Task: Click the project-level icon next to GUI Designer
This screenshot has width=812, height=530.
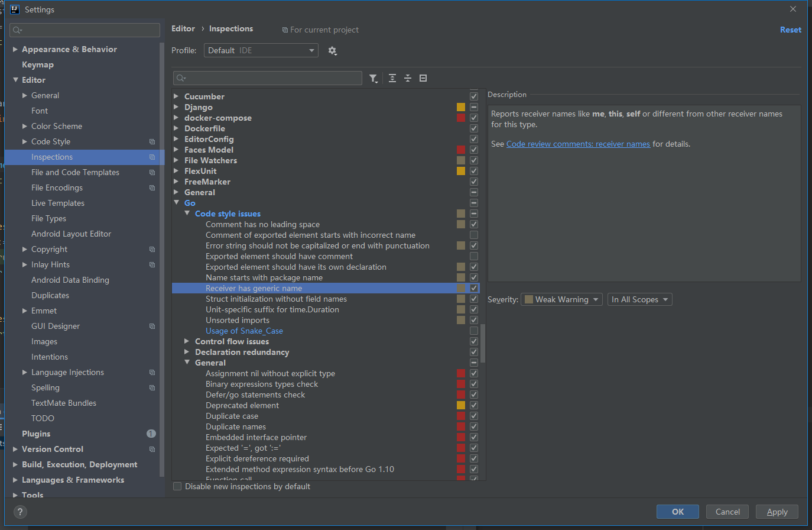Action: click(x=152, y=327)
